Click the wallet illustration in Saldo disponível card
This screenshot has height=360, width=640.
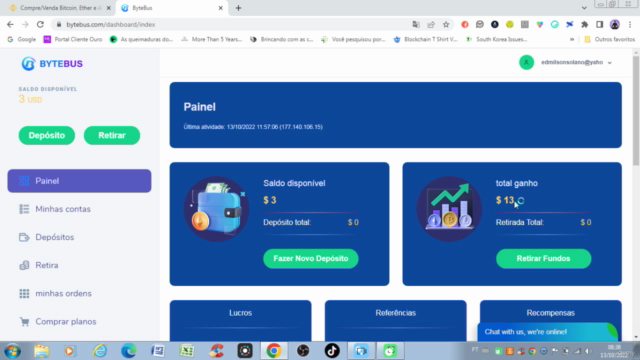click(216, 209)
